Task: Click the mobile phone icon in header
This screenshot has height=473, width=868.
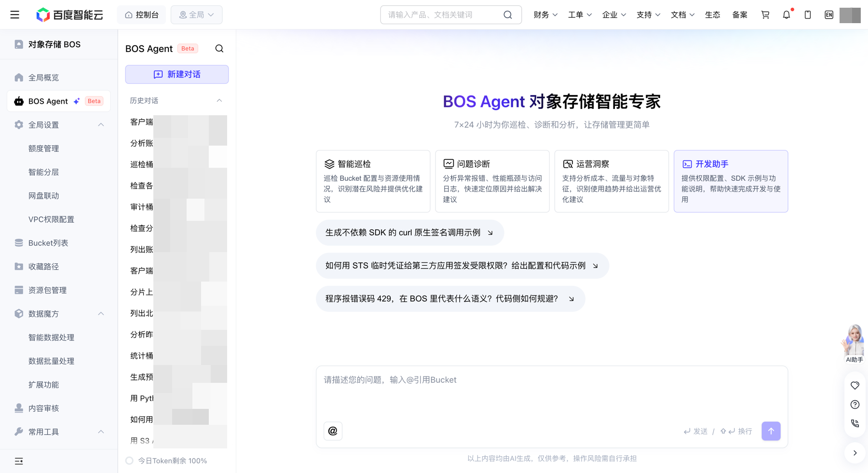Action: pos(808,15)
